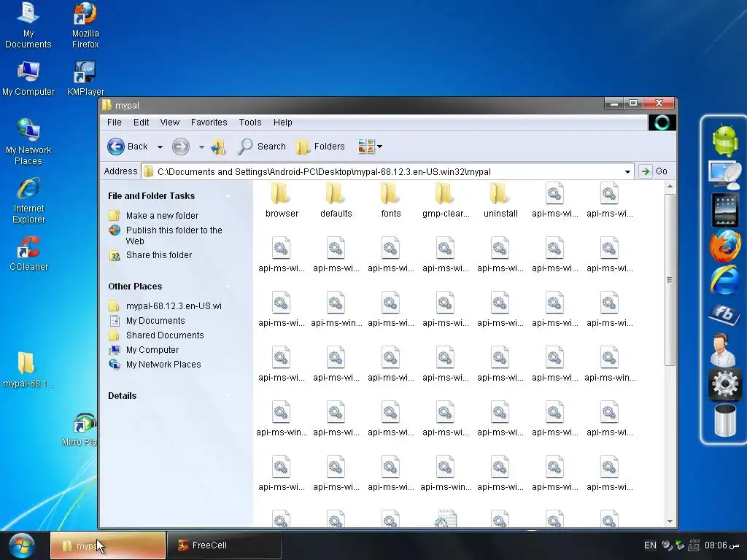The height and width of the screenshot is (560, 747).
Task: Select the defaults folder
Action: point(336,200)
